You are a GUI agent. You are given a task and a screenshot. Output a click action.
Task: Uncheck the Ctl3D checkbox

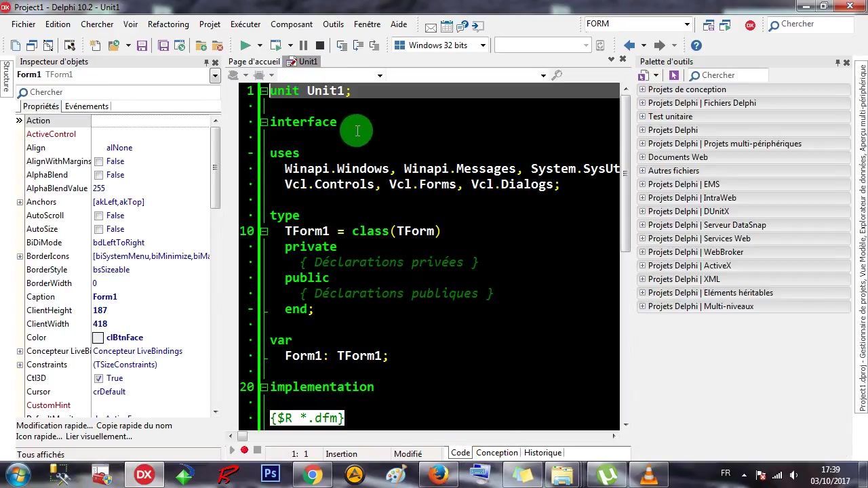[x=99, y=378]
